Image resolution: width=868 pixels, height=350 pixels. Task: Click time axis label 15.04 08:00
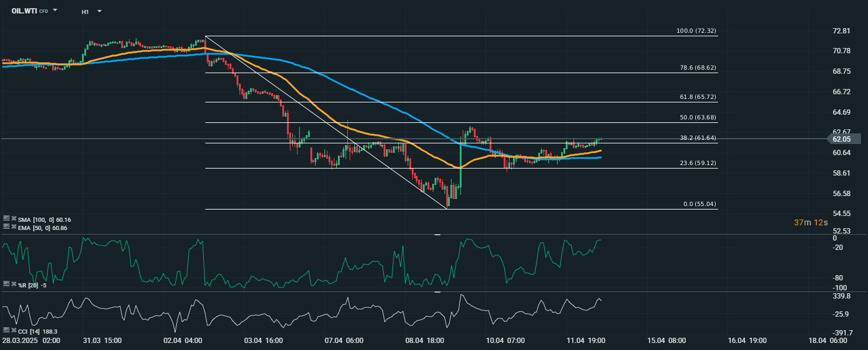(666, 341)
